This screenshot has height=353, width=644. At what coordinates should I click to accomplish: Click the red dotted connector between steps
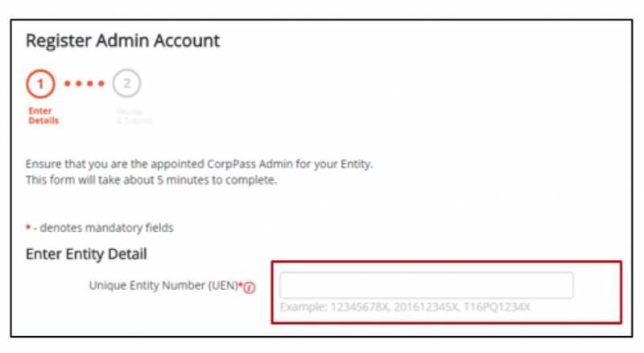pyautogui.click(x=84, y=84)
